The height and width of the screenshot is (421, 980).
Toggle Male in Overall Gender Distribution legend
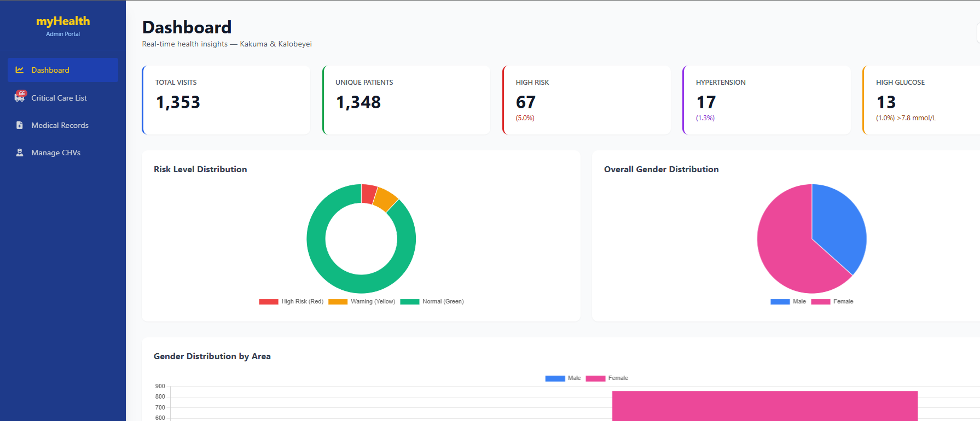point(780,302)
